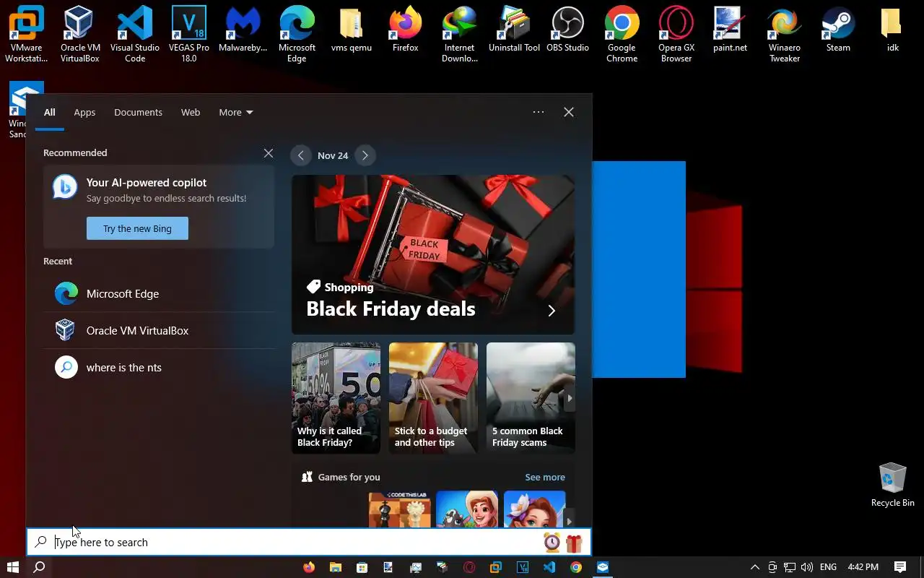Viewport: 924px width, 578px height.
Task: Open File Explorer from the taskbar
Action: pyautogui.click(x=336, y=567)
